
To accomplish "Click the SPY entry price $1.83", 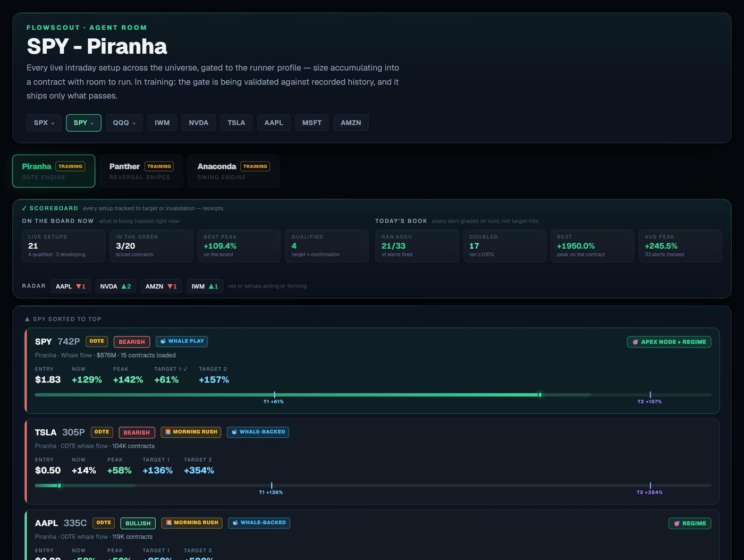I will click(x=48, y=380).
